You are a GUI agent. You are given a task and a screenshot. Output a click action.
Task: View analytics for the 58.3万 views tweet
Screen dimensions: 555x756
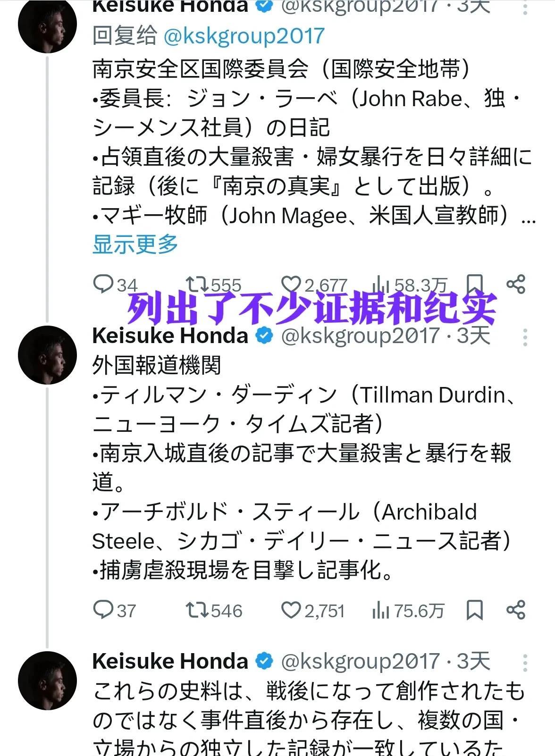coord(380,284)
